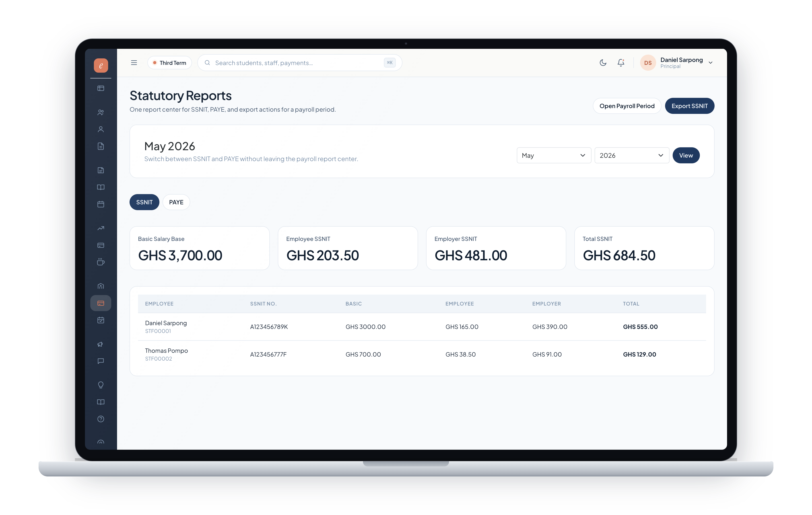Viewport: 812px width, 515px height.
Task: Click the Statutory Reports page title
Action: pos(181,96)
